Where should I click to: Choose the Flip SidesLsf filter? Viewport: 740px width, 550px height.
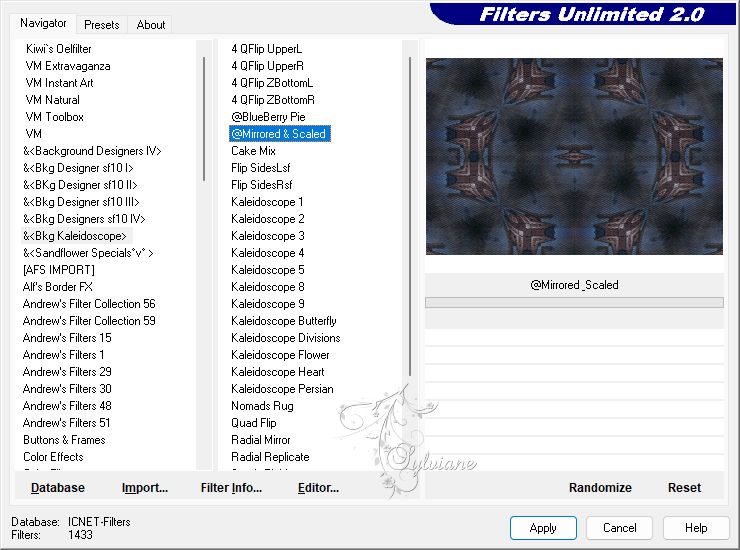(x=261, y=168)
